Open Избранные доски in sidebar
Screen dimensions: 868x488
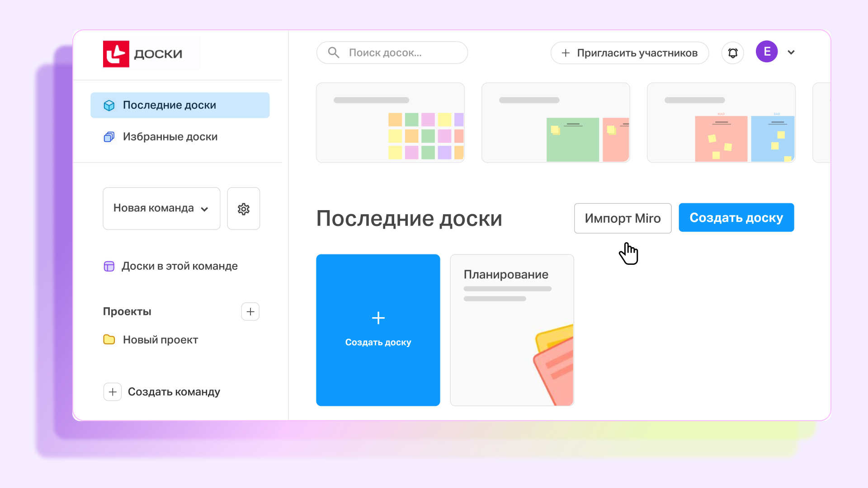point(170,137)
